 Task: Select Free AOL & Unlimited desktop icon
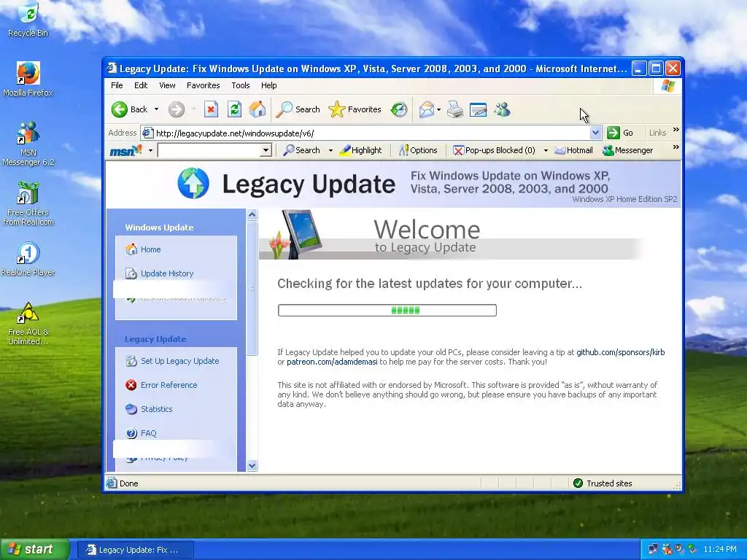[x=28, y=324]
